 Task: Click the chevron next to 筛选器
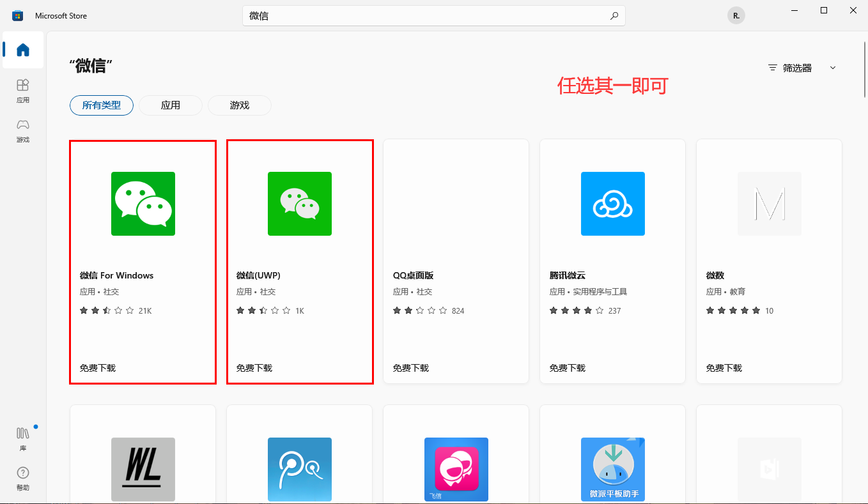pos(832,67)
